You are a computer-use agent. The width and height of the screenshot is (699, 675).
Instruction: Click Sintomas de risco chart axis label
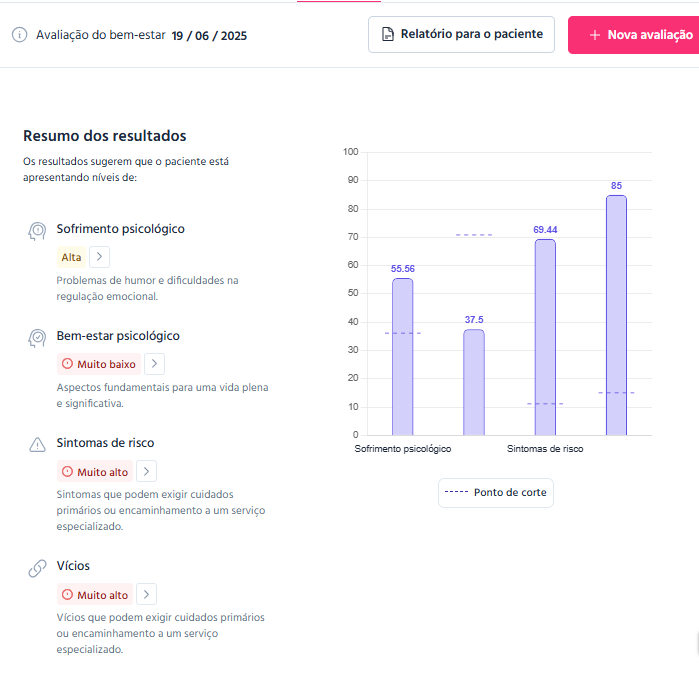(545, 449)
